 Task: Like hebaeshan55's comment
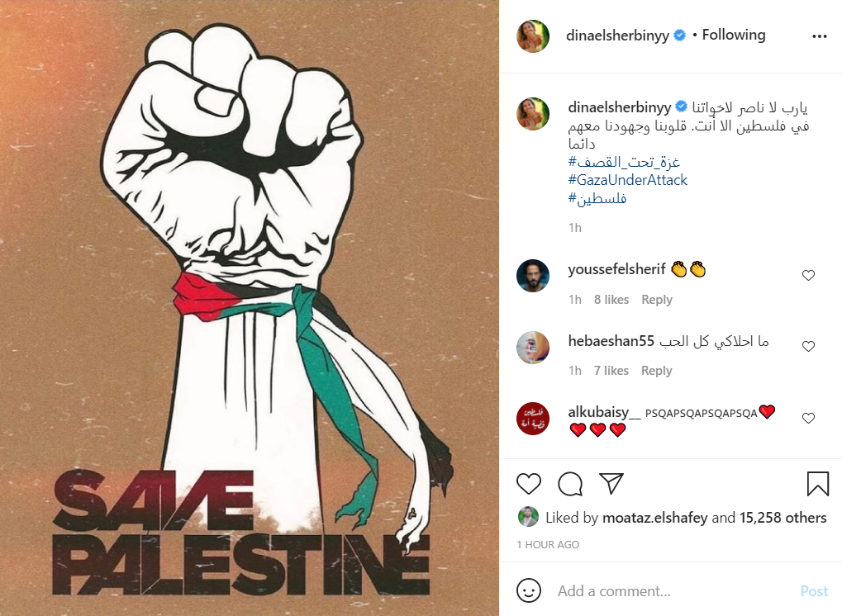tap(808, 346)
